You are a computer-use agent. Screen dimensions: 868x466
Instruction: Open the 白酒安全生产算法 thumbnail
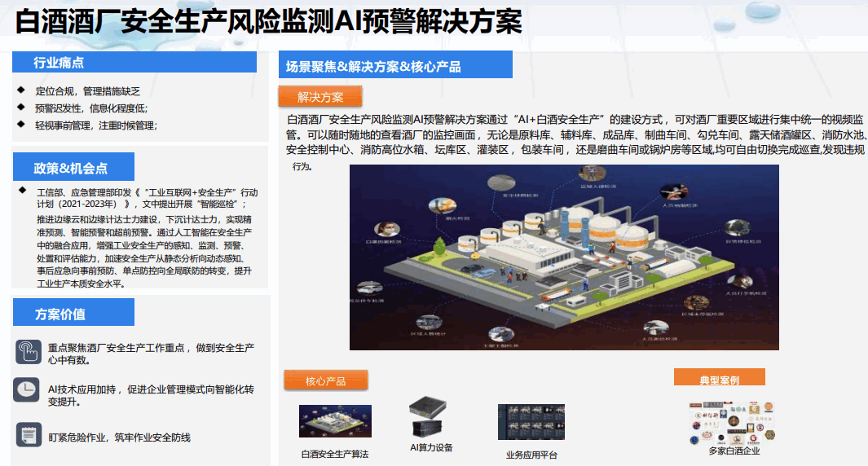coord(335,421)
